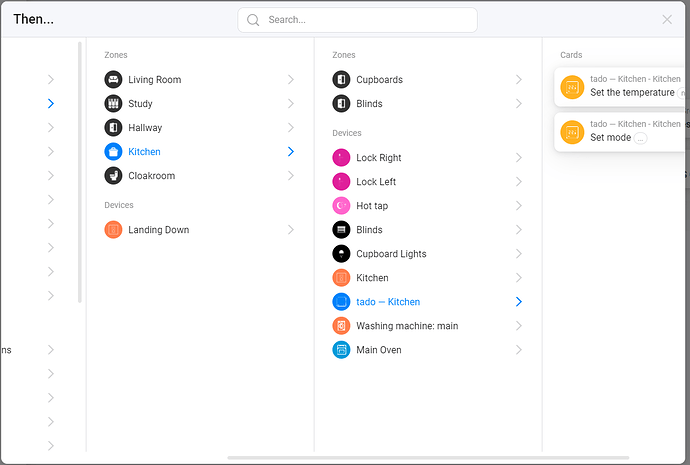Expand the Cupboard Lights chevron
The width and height of the screenshot is (690, 465).
coord(519,254)
